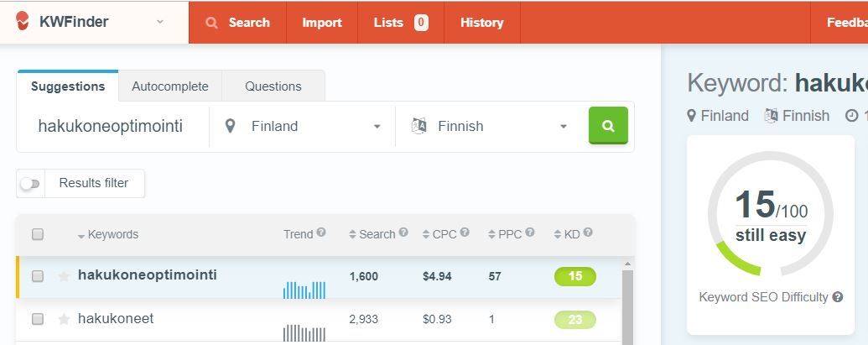Click the CPC value $0.93
The height and width of the screenshot is (345, 868).
(x=437, y=320)
